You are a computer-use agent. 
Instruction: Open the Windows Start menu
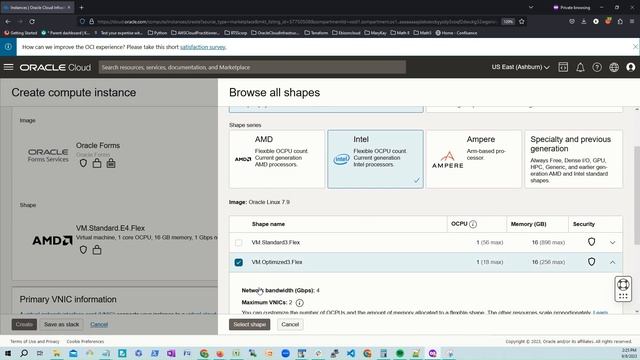pyautogui.click(x=8, y=353)
